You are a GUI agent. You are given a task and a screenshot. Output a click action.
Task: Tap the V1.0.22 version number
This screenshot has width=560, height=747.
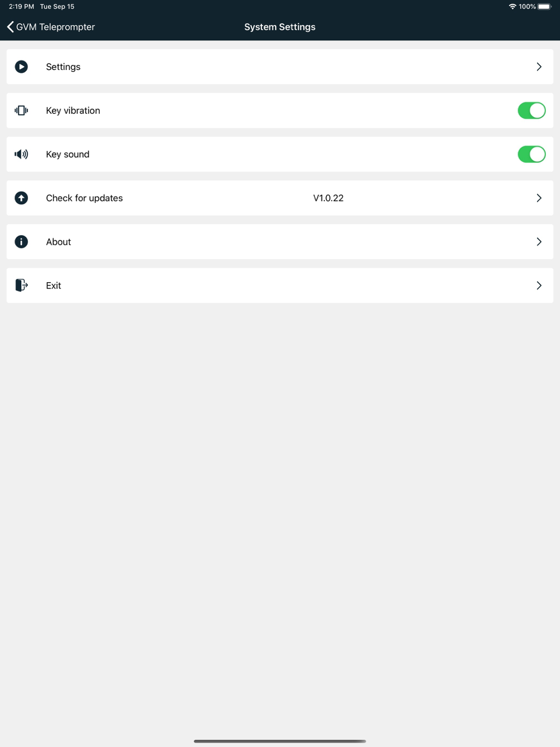tap(328, 198)
